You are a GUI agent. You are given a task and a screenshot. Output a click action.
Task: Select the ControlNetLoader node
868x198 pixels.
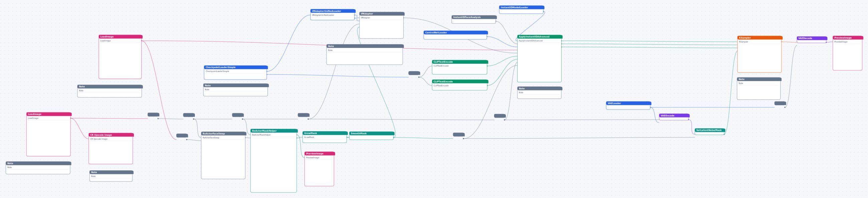pyautogui.click(x=455, y=35)
